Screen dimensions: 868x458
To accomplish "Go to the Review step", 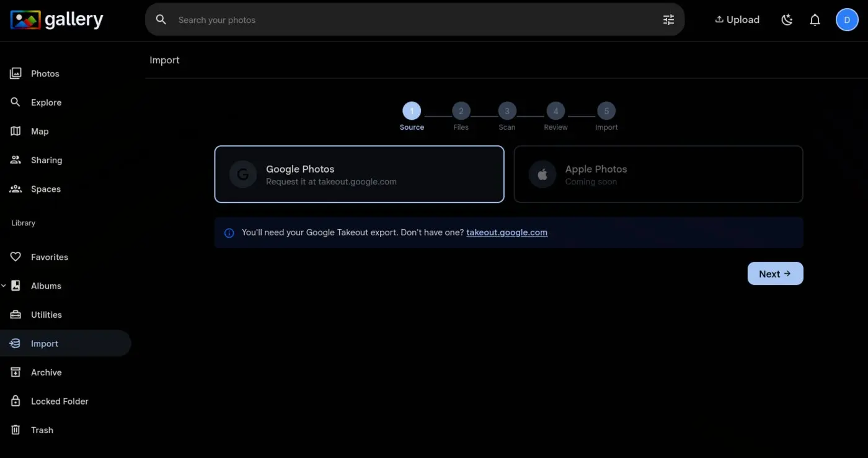I will [x=555, y=111].
